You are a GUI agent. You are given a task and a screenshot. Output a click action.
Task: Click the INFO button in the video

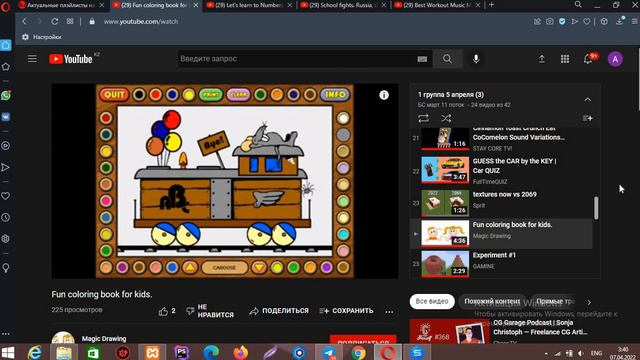click(335, 95)
